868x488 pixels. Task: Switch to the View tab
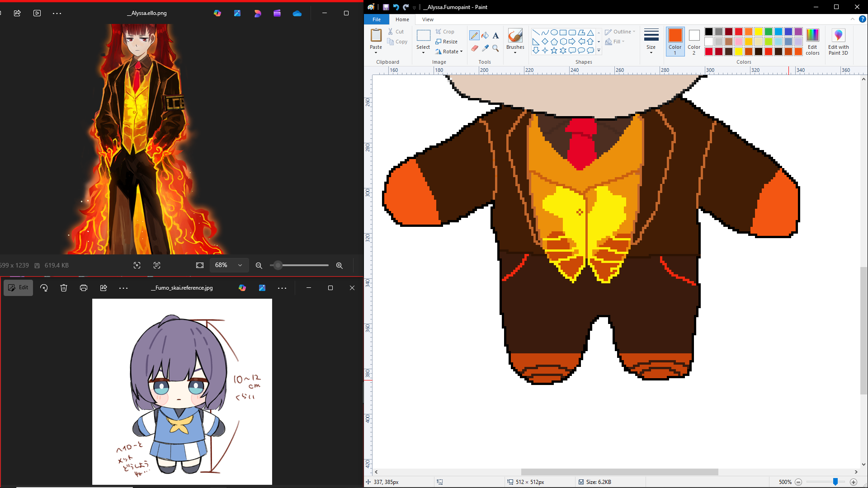coord(428,19)
